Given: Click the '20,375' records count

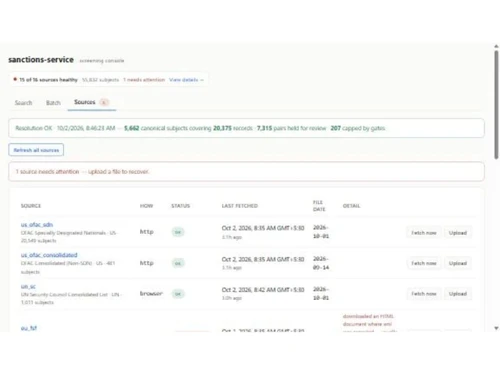Looking at the screenshot, I should pyautogui.click(x=222, y=128).
